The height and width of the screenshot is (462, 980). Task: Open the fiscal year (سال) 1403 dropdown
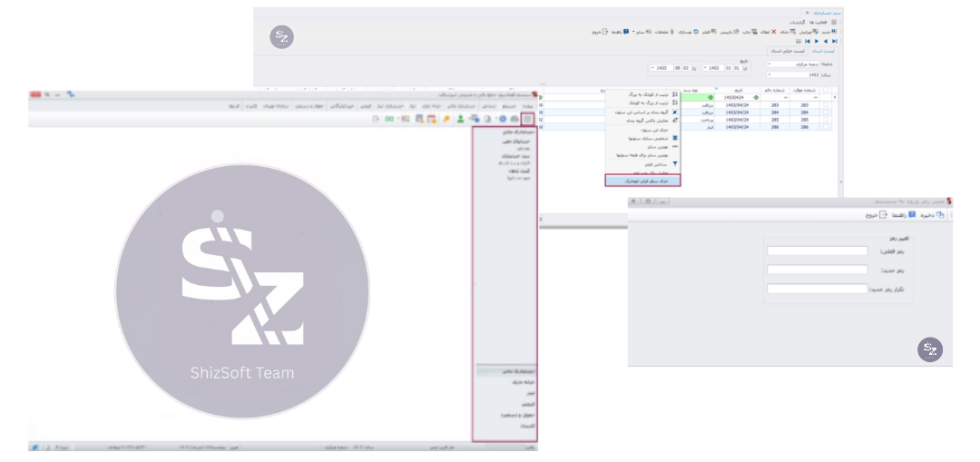(x=769, y=74)
